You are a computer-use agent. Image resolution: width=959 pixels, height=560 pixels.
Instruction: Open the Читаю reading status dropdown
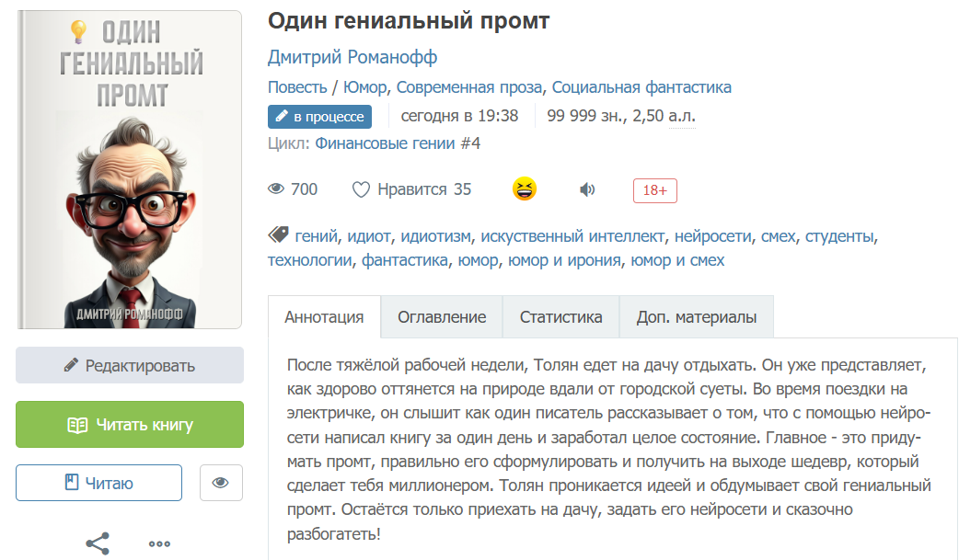(98, 483)
